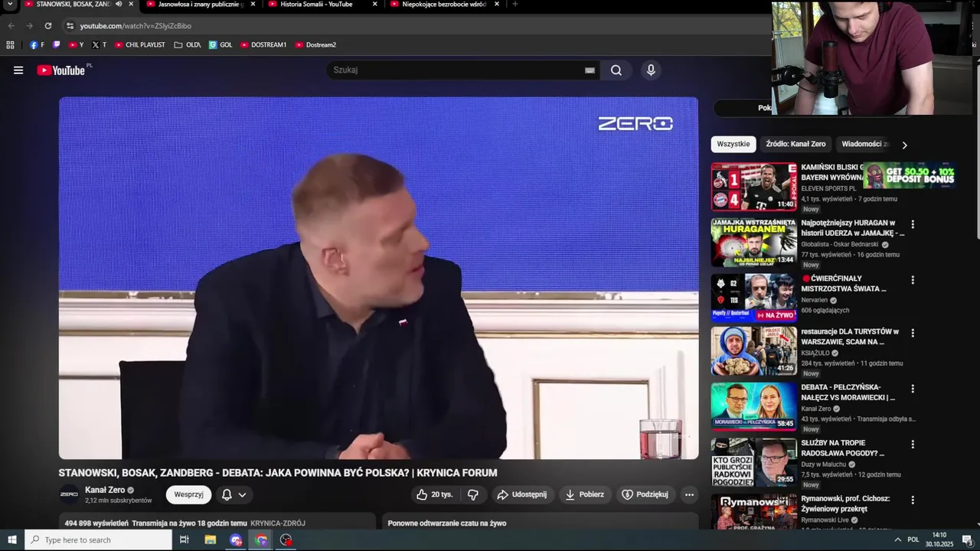Open the GOL bookmark
Viewport: 980px width, 551px height.
click(x=220, y=45)
